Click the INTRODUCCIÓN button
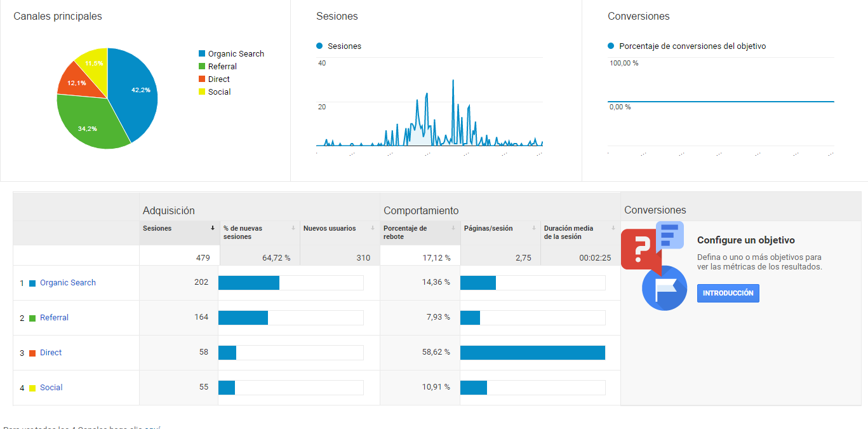The width and height of the screenshot is (868, 429). [x=728, y=293]
